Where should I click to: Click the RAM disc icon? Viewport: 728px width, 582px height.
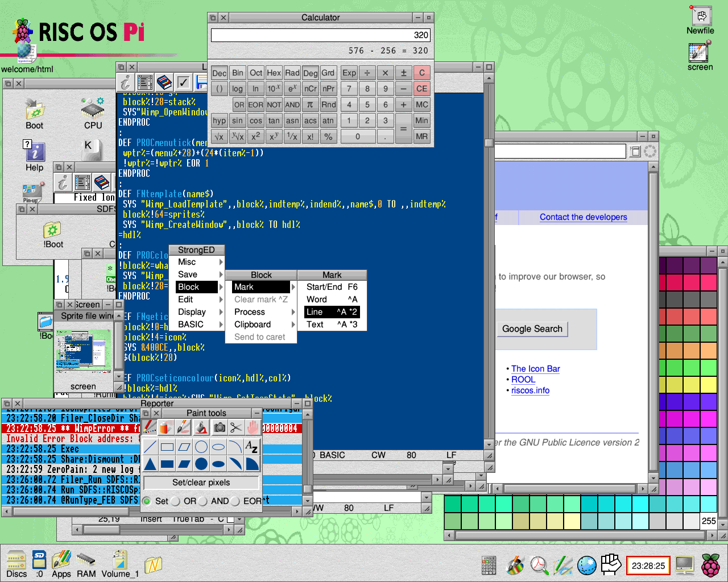pyautogui.click(x=86, y=564)
